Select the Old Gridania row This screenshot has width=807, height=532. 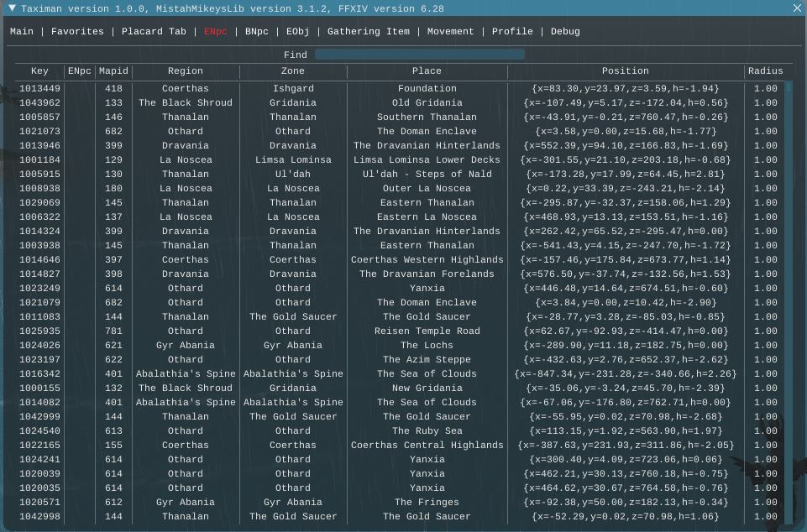pyautogui.click(x=427, y=103)
